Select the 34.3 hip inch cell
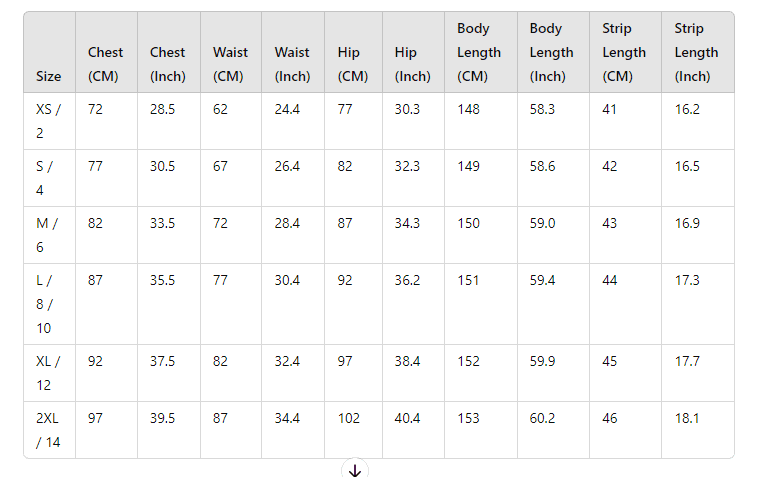Screen dimensions: 759x477 click(x=407, y=223)
